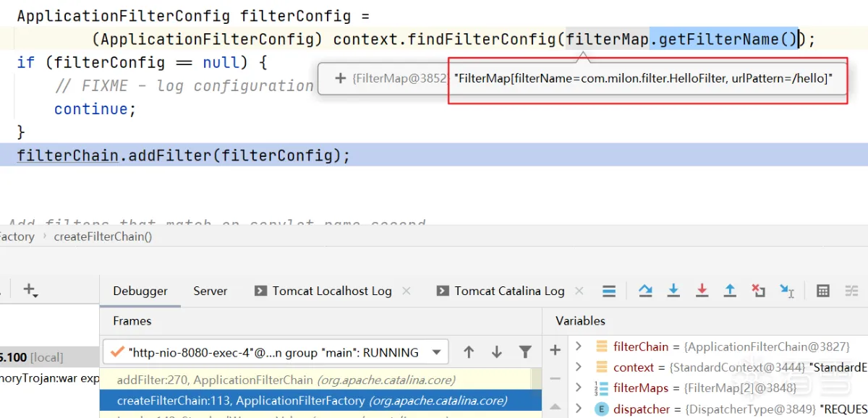Select the war exploded artifact entry

coord(49,378)
